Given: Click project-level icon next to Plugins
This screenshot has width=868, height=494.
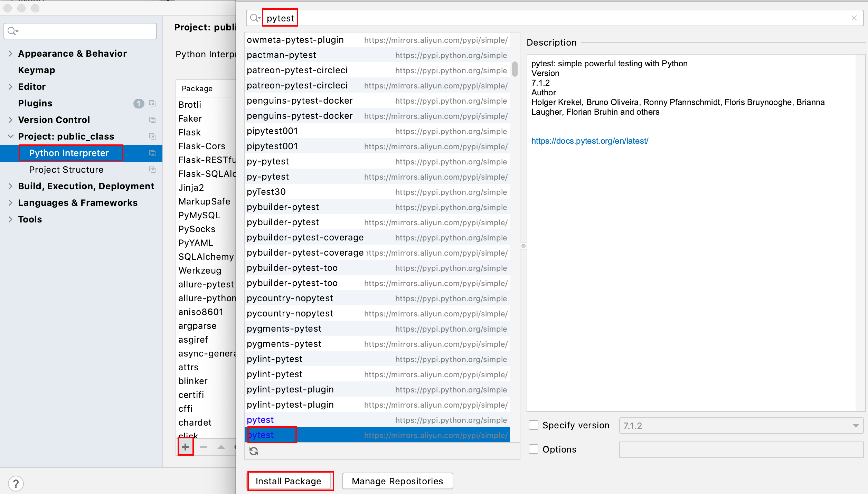Looking at the screenshot, I should 152,103.
